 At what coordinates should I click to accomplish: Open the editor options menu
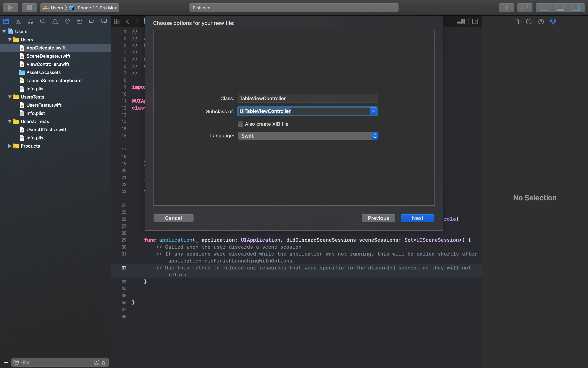tap(461, 21)
